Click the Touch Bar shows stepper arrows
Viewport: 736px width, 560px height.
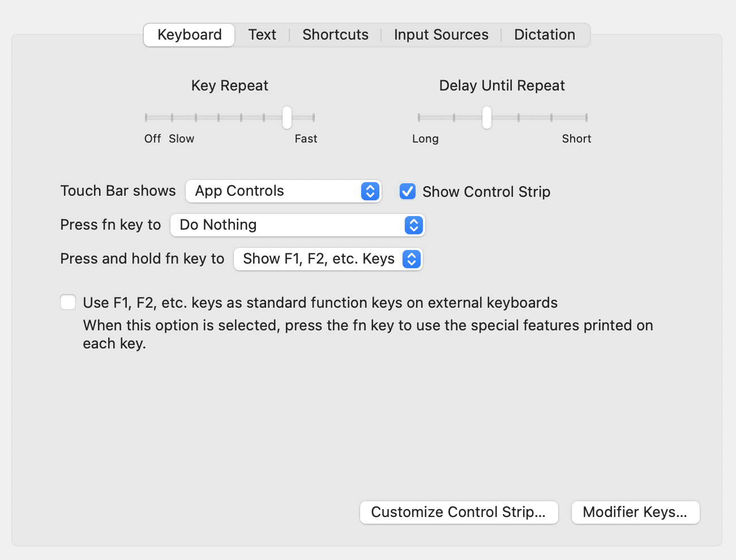click(x=370, y=191)
